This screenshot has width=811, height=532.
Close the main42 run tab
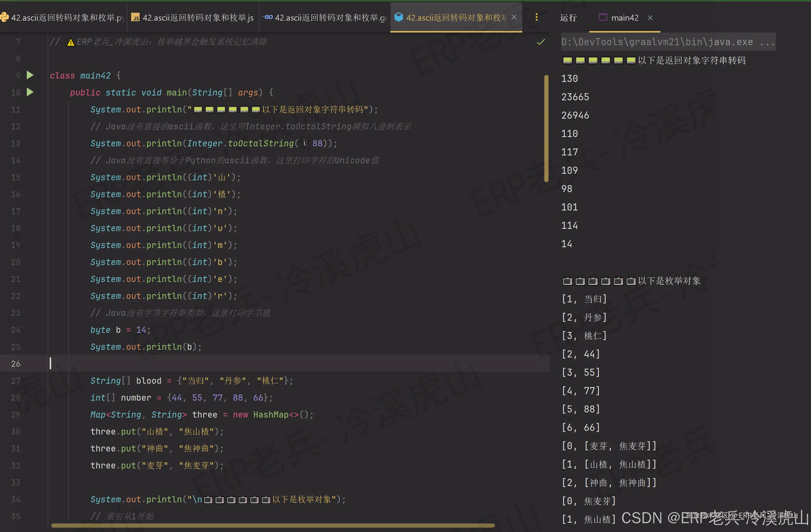pyautogui.click(x=650, y=18)
